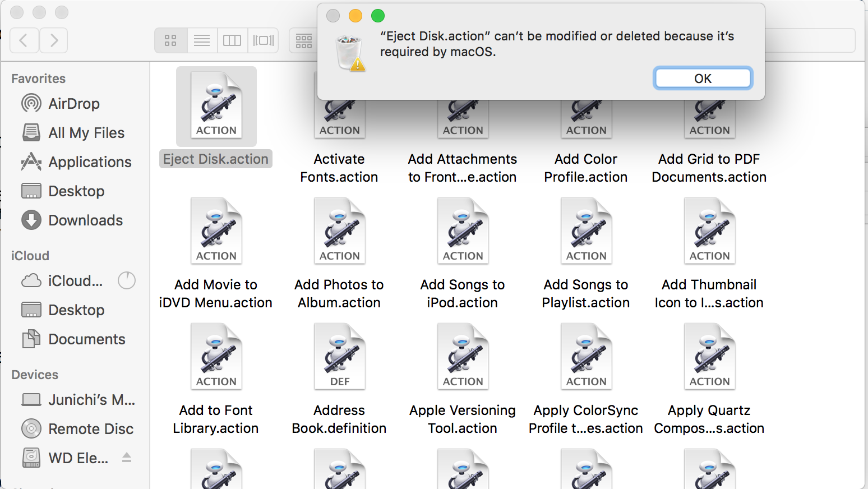Select Add Songs to iPod.action icon
The width and height of the screenshot is (868, 489).
click(x=463, y=230)
